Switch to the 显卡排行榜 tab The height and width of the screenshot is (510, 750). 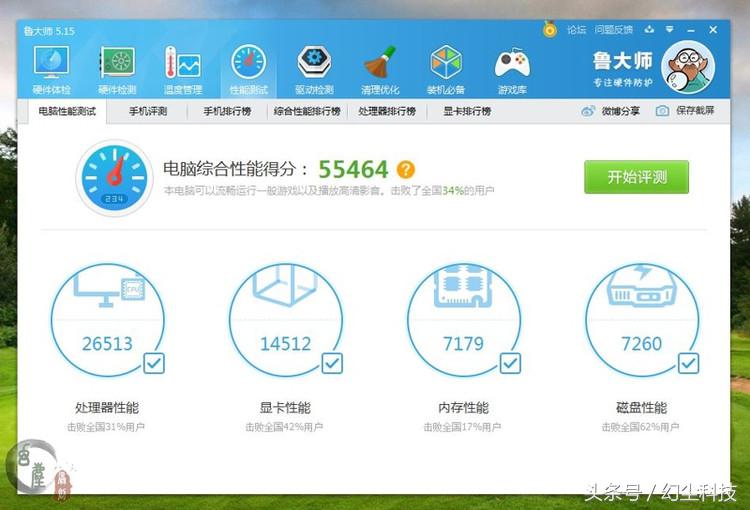[x=467, y=111]
